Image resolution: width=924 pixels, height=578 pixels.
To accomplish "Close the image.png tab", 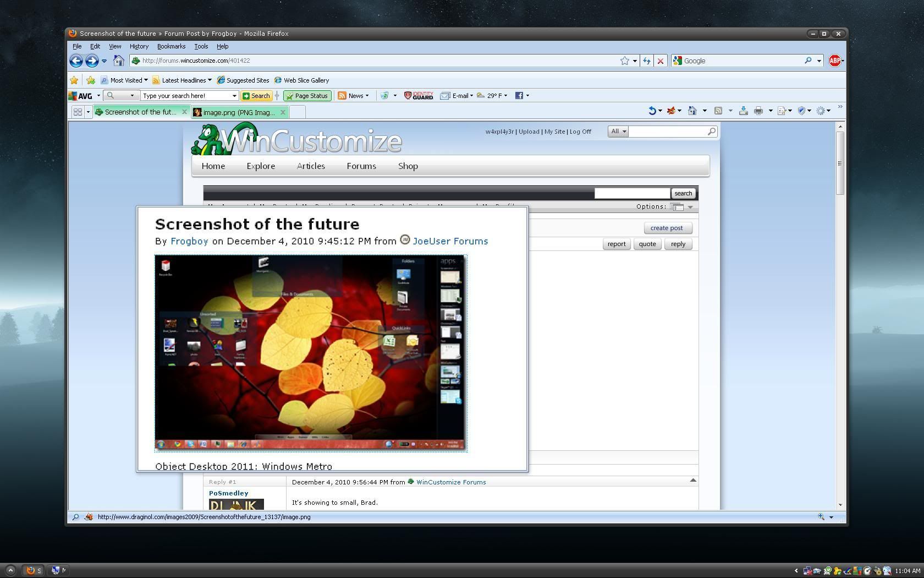I will click(283, 112).
